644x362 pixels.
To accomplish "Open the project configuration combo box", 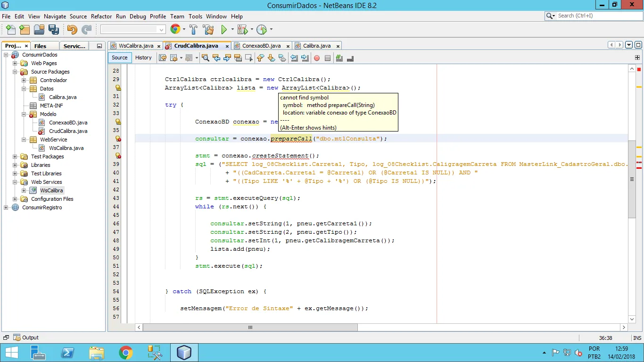I will tap(132, 30).
